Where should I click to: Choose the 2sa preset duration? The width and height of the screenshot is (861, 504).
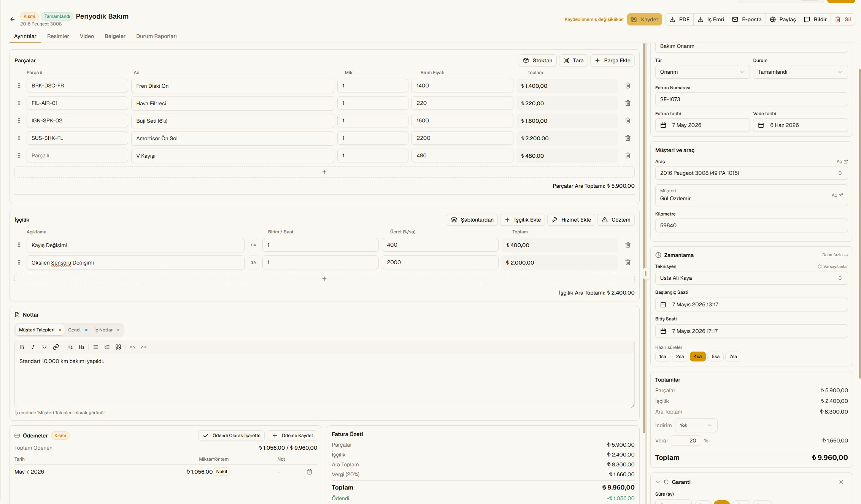pos(680,357)
